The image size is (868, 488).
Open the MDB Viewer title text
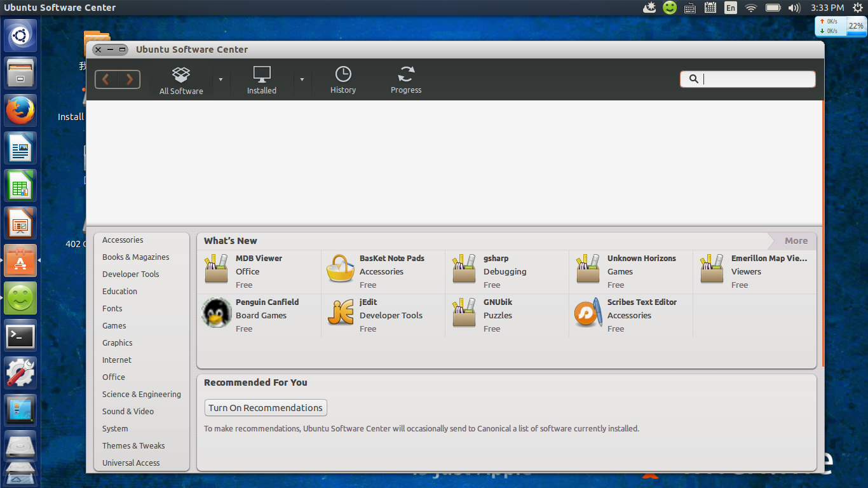[259, 259]
